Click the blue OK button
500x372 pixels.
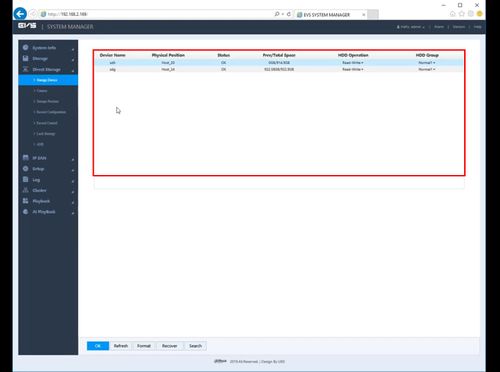98,346
